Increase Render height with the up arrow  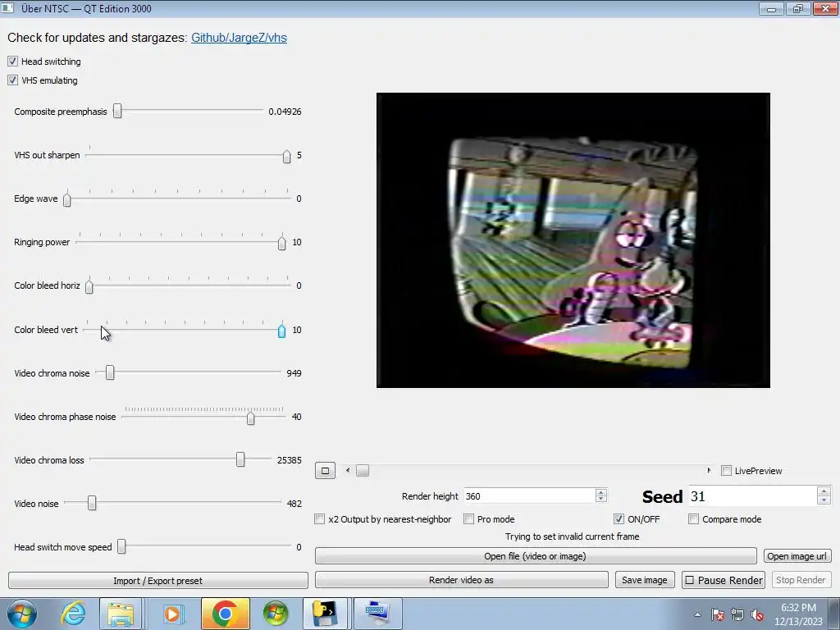[601, 492]
